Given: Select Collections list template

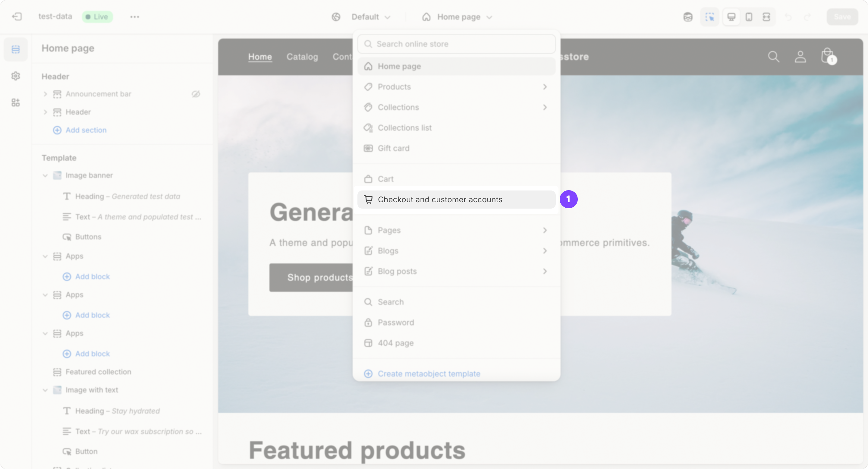Looking at the screenshot, I should tap(456, 128).
